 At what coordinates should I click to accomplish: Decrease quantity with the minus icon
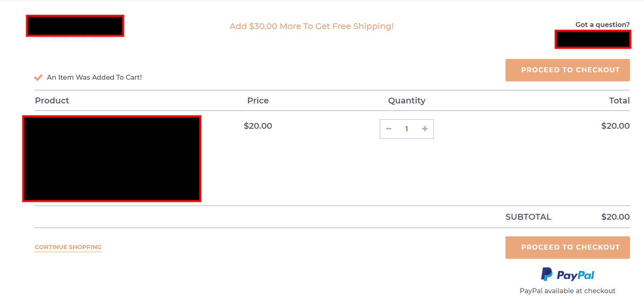click(x=389, y=129)
